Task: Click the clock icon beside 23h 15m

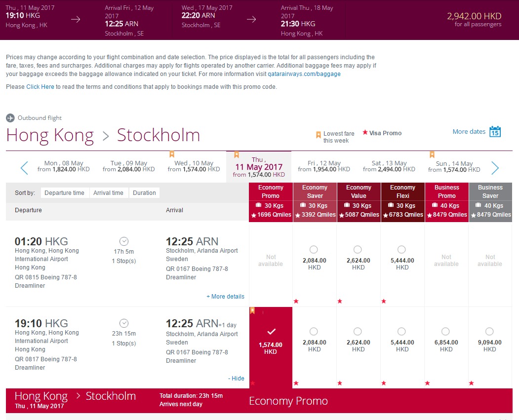Action: [x=124, y=323]
